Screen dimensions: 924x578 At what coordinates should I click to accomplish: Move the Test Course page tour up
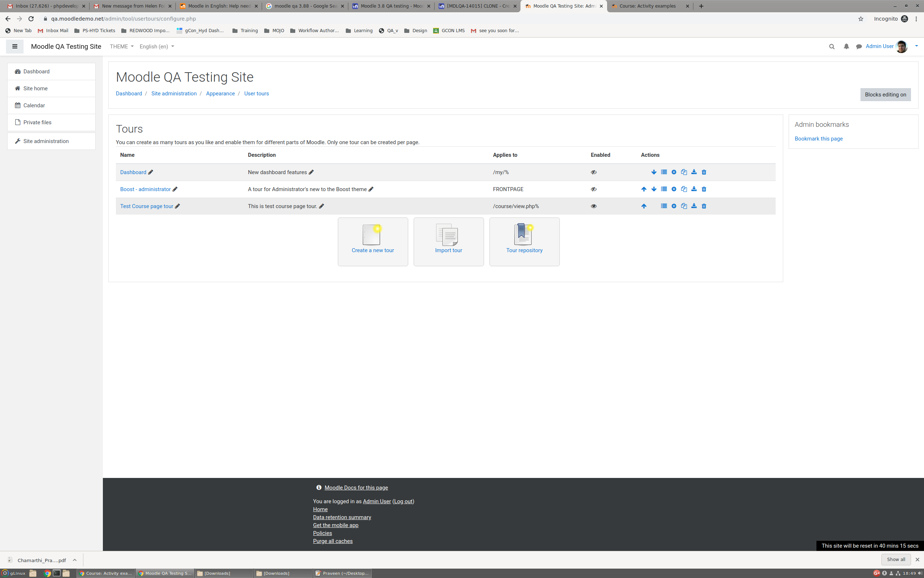[644, 206]
